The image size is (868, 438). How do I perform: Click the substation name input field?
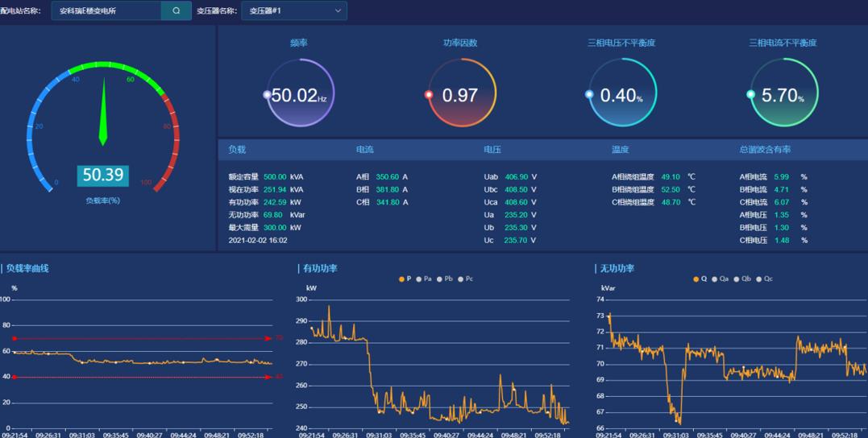(106, 10)
